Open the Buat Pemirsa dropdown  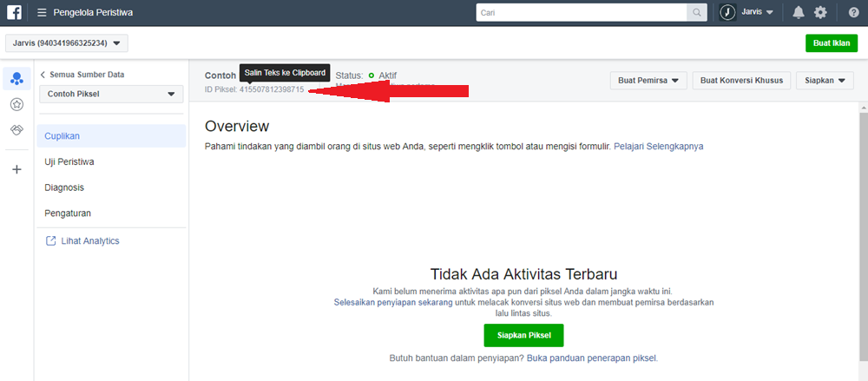click(x=648, y=81)
